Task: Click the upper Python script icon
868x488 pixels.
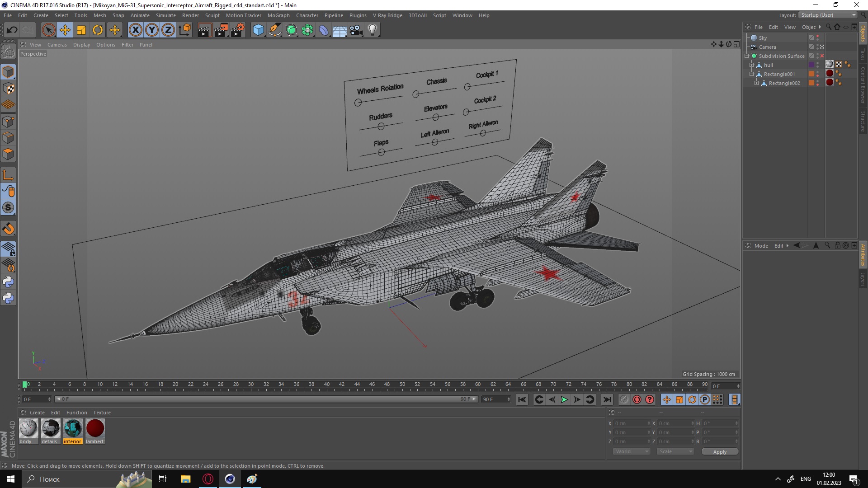Action: [8, 282]
